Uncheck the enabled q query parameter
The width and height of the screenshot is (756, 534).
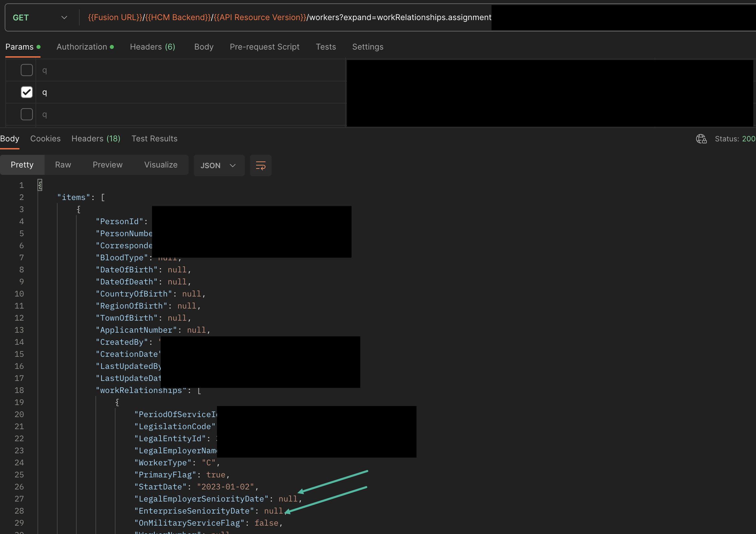click(26, 92)
